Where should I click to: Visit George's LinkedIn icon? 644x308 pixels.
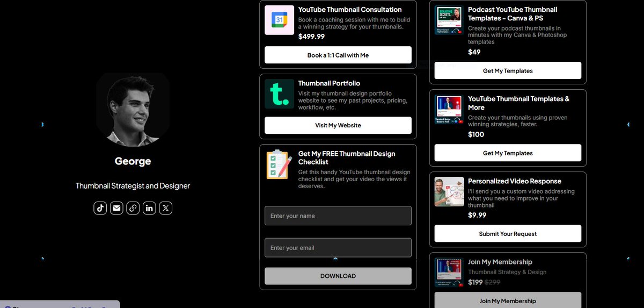click(x=149, y=208)
